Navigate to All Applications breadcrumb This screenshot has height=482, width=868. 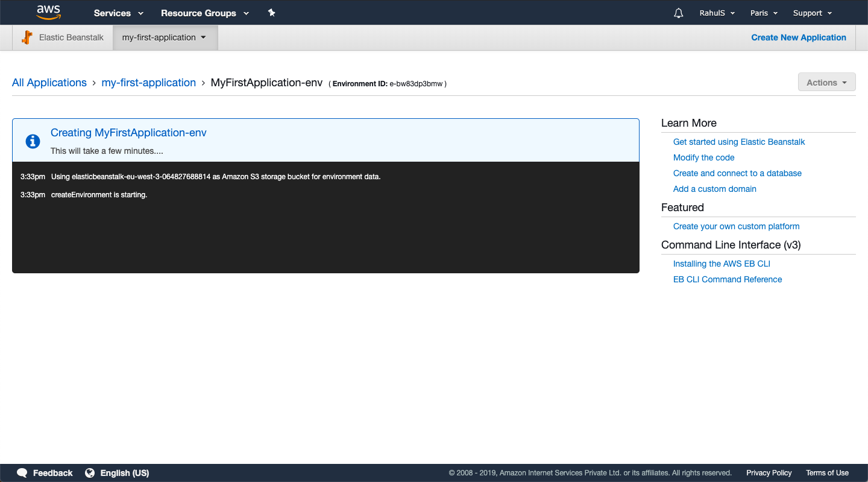(49, 82)
